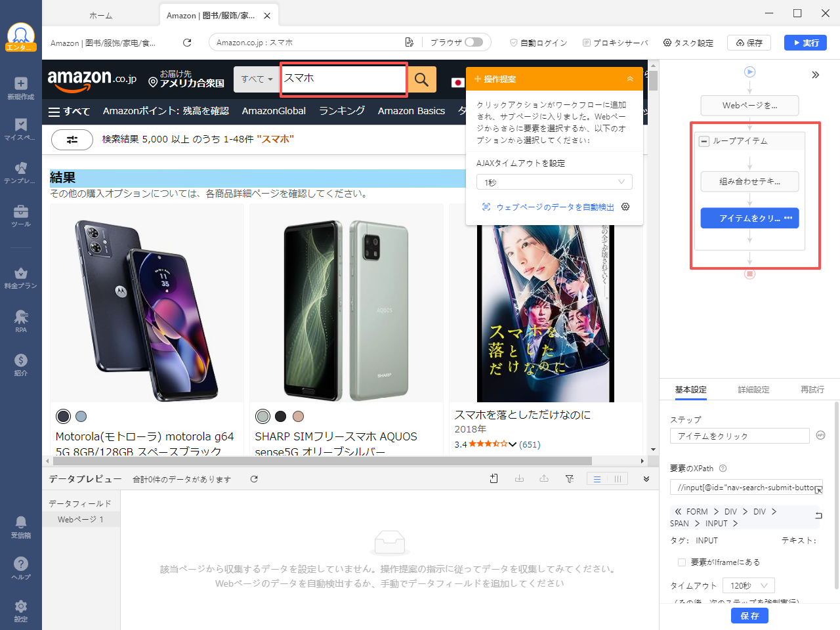Image resolution: width=840 pixels, height=630 pixels.
Task: Click the export icon in the data preview toolbar
Action: [x=543, y=478]
